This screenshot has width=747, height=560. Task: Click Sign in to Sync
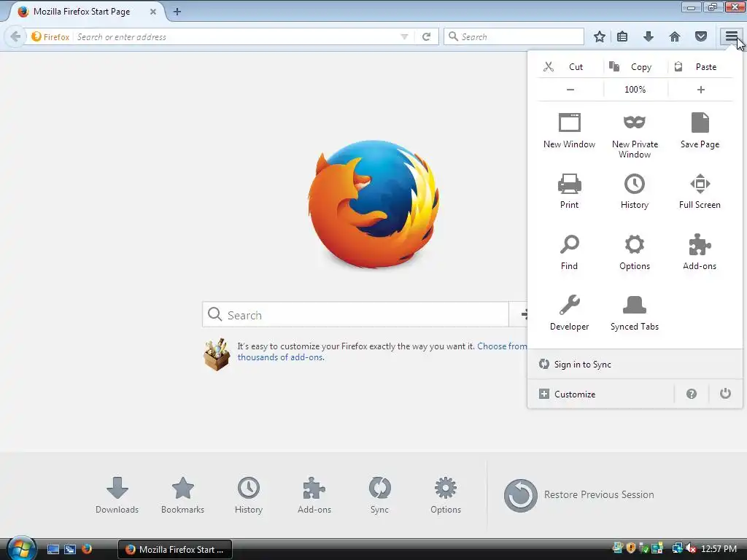[x=635, y=365]
